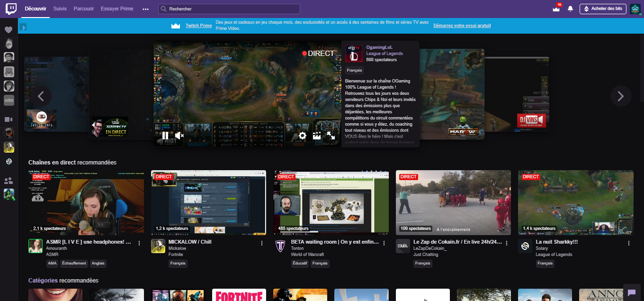Click the Rechercher search field

229,9
